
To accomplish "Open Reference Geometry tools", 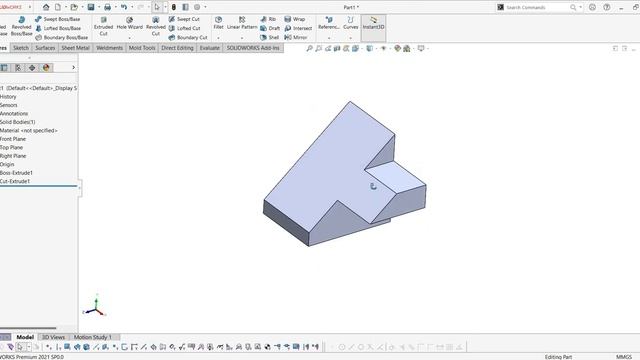I will point(329,23).
